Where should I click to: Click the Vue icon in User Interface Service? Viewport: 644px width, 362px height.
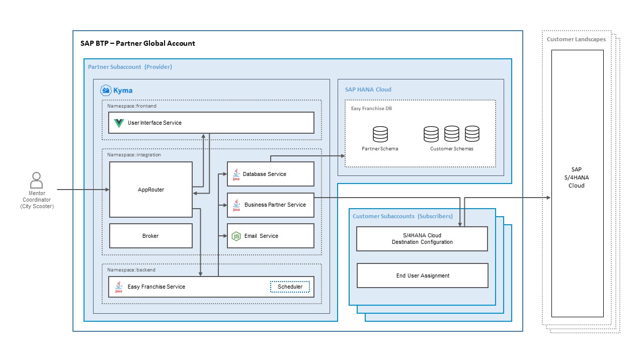(x=119, y=123)
